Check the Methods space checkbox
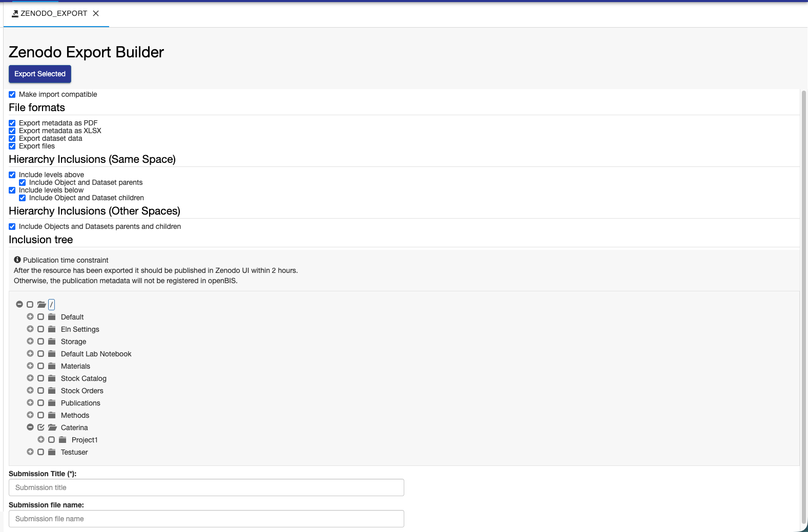The width and height of the screenshot is (808, 532). (40, 415)
